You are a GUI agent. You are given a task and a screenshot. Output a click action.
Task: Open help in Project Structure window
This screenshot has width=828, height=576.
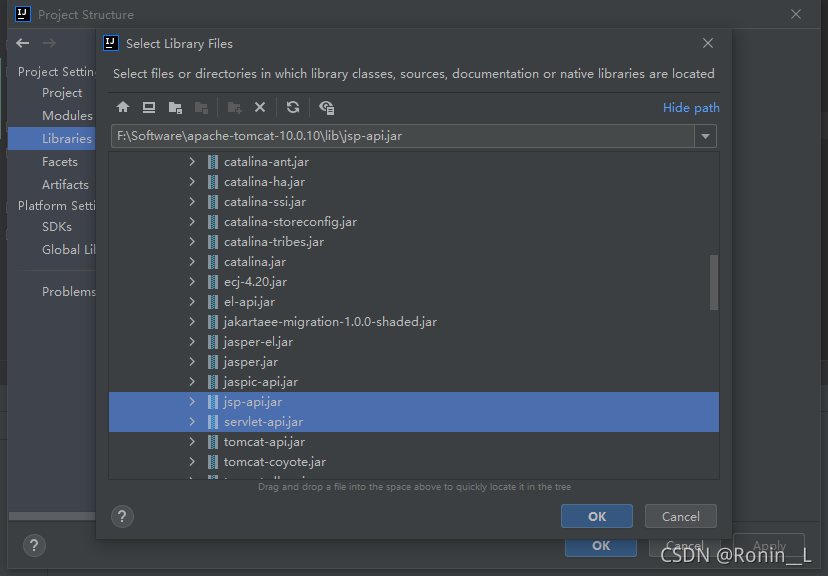pos(34,545)
